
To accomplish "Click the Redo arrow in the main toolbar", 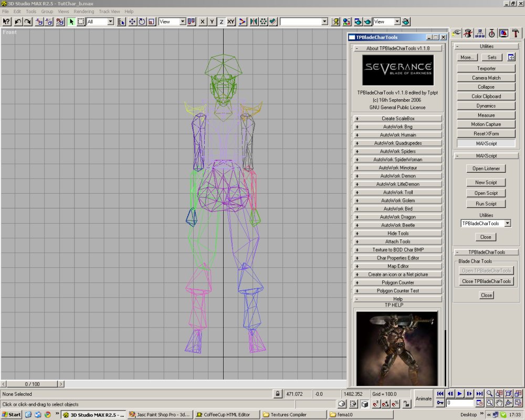I will (28, 22).
